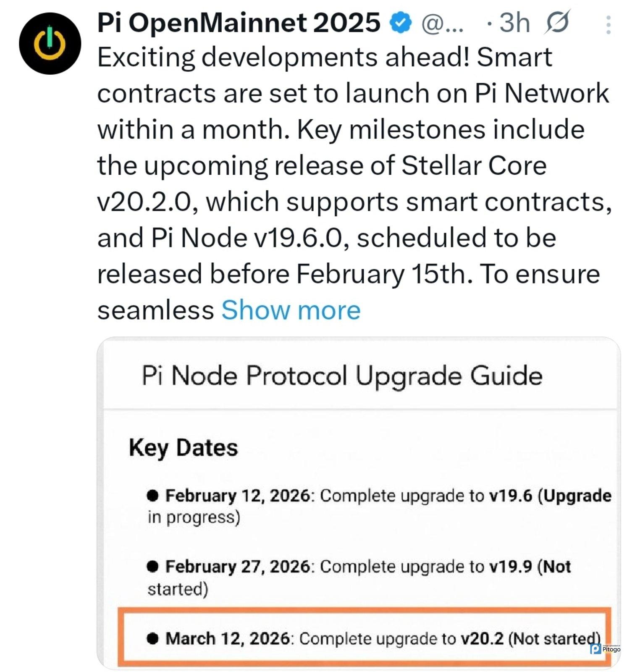
Task: Click the February 27, 2026 date entry
Action: [x=237, y=567]
